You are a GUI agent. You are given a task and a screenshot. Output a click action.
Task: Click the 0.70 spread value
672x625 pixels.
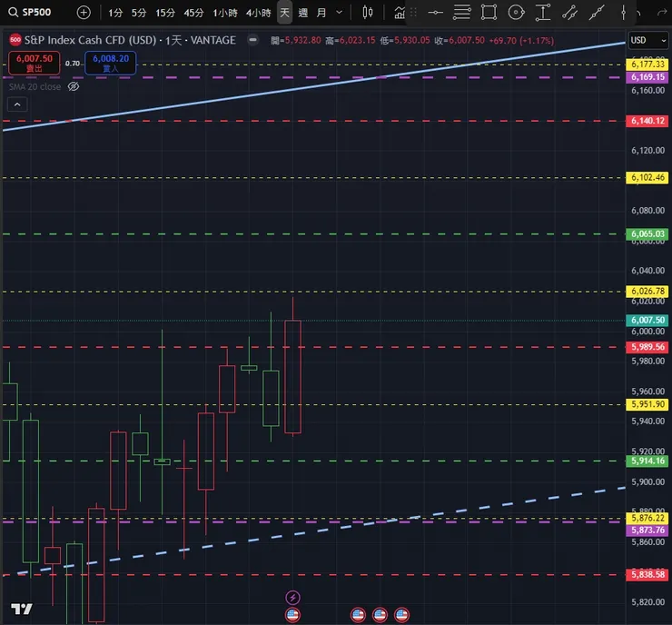73,64
